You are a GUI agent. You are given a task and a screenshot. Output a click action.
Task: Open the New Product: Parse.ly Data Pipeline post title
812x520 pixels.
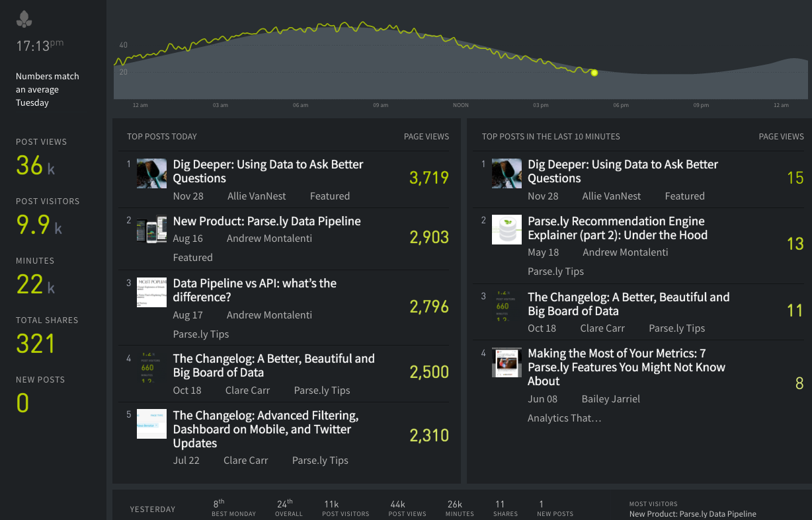click(x=267, y=221)
